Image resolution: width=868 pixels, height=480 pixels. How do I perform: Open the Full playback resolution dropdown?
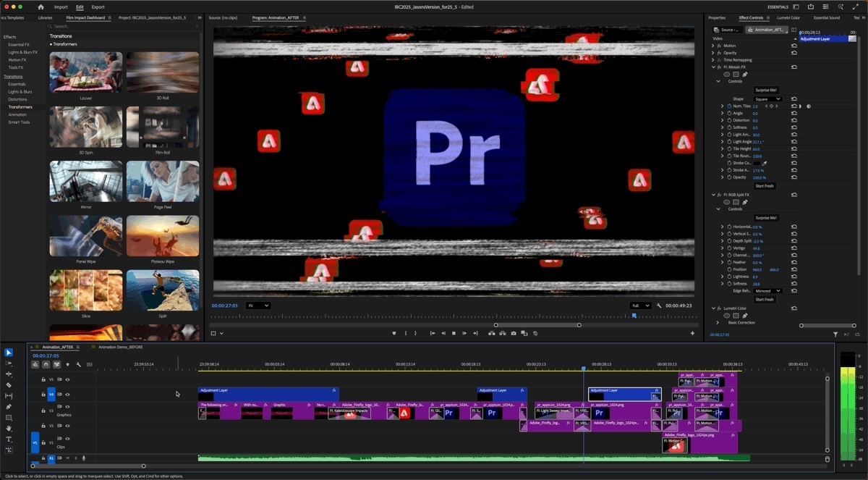pyautogui.click(x=640, y=306)
